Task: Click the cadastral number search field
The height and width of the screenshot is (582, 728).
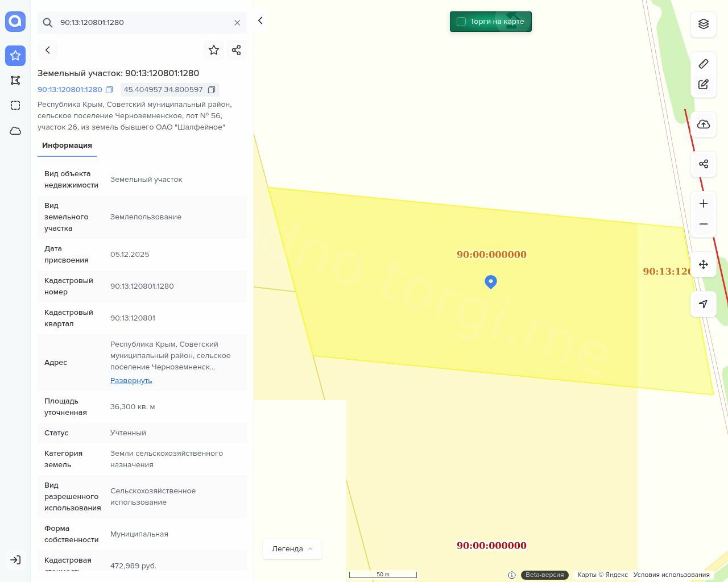Action: 142,23
